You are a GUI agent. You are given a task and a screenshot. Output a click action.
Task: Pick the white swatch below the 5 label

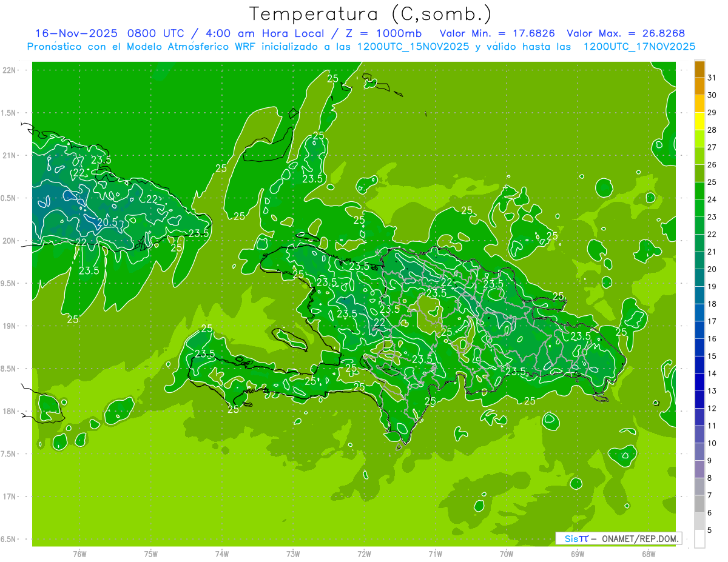click(x=699, y=539)
